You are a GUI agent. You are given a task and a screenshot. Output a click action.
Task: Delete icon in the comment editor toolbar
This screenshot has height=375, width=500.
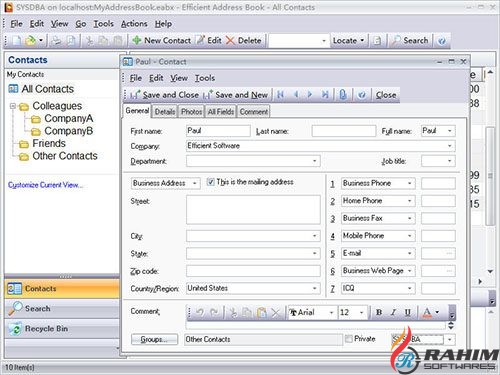tap(276, 312)
